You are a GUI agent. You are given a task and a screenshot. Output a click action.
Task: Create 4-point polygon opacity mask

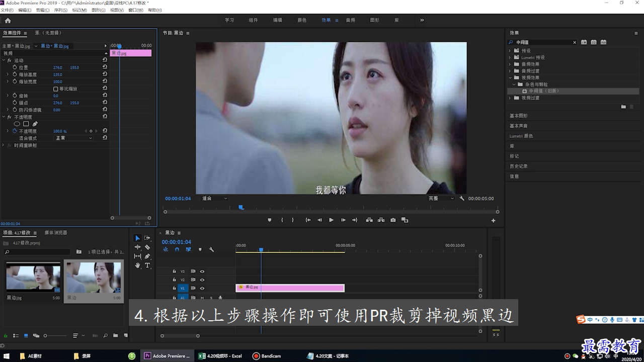pos(26,124)
